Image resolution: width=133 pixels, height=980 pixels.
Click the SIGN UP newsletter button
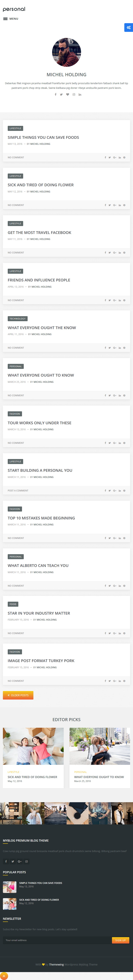click(120, 940)
